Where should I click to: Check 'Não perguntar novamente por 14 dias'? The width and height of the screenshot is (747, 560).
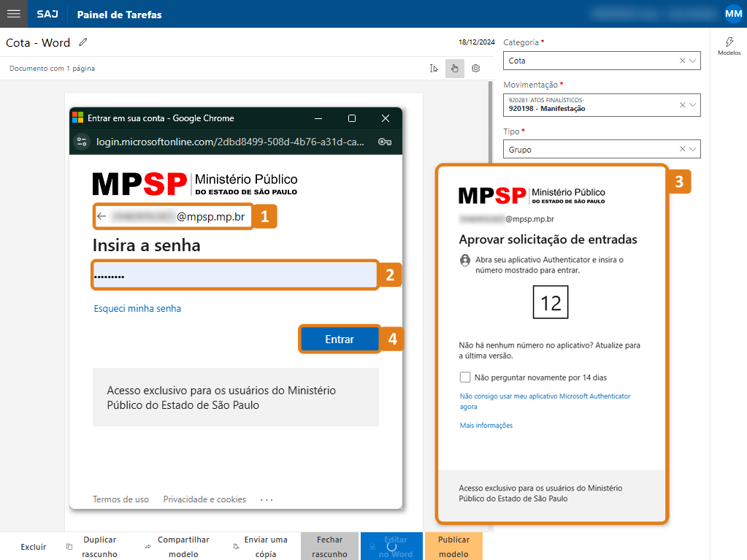(x=465, y=377)
